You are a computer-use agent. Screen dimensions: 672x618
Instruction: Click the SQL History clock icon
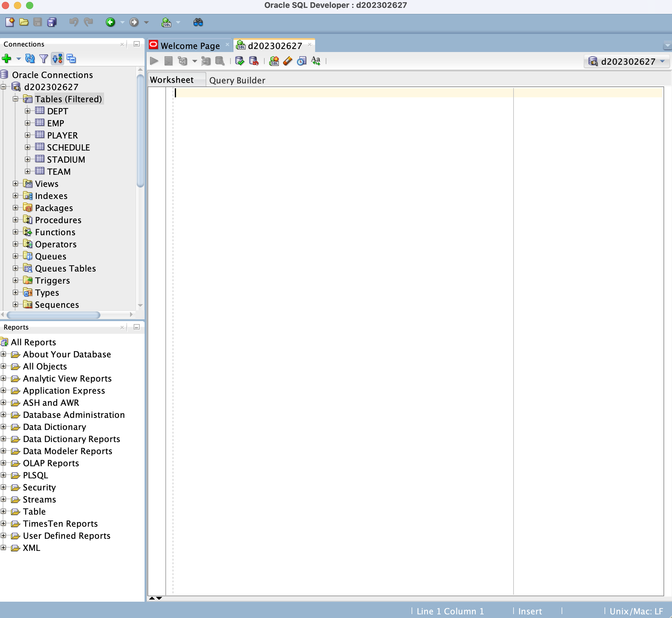coord(302,61)
